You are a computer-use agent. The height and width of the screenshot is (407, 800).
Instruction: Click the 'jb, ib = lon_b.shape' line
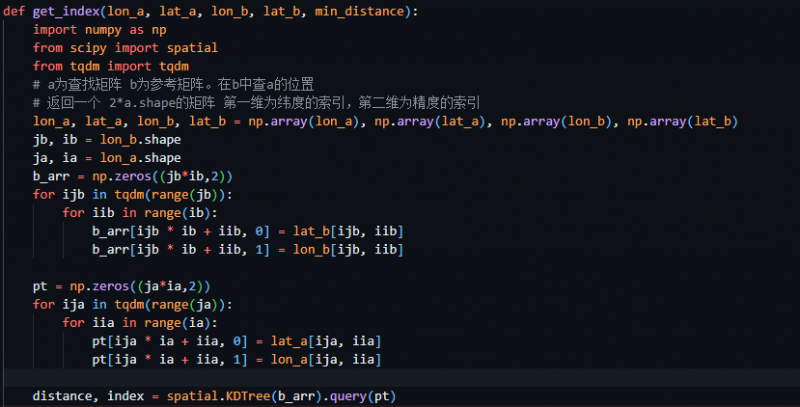click(106, 139)
